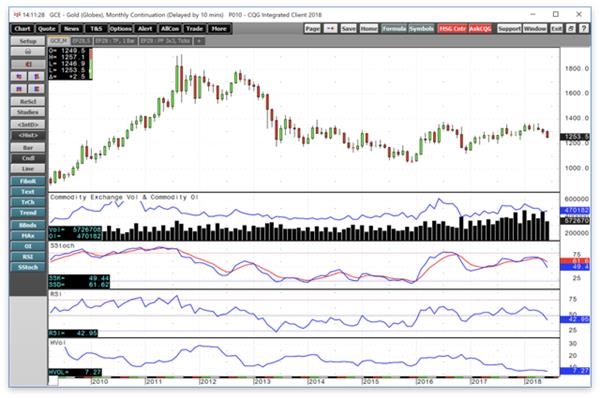Viewport: 600px width, 398px height.
Task: Click the MSG Cntr button
Action: [453, 29]
